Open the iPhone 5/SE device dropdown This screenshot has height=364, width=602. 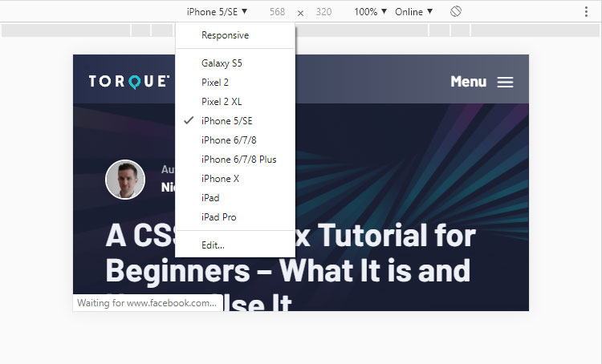pyautogui.click(x=217, y=12)
